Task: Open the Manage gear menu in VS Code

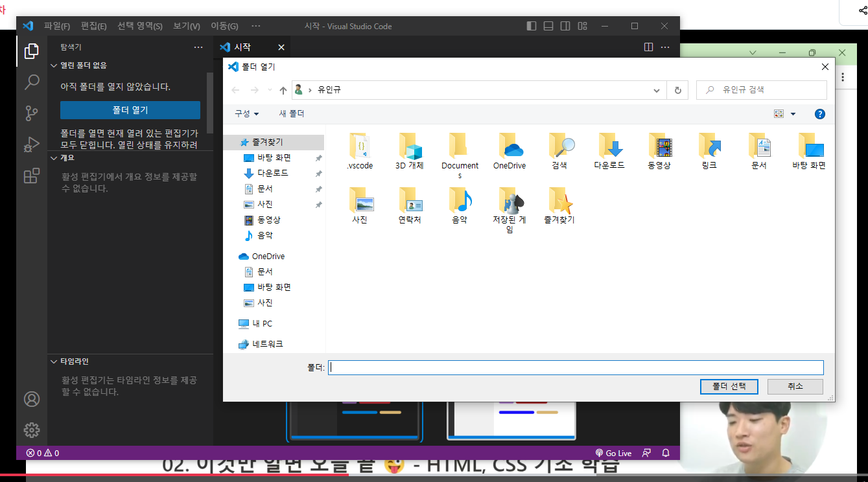Action: click(31, 430)
